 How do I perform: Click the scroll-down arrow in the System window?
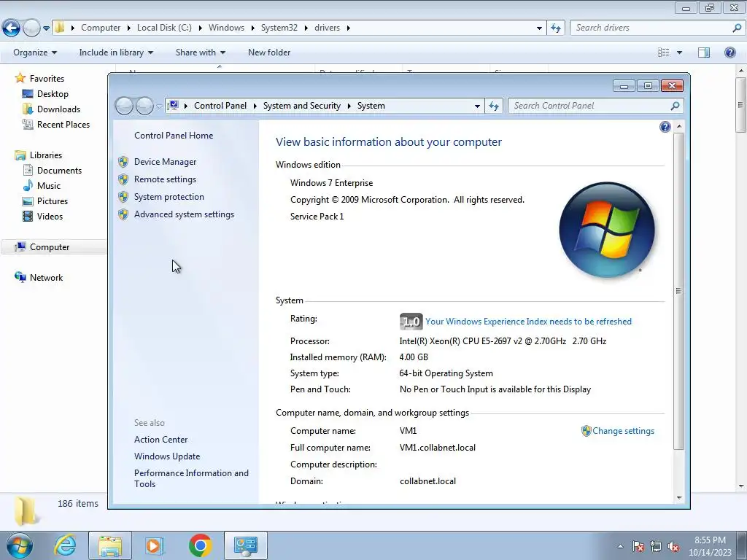[679, 497]
